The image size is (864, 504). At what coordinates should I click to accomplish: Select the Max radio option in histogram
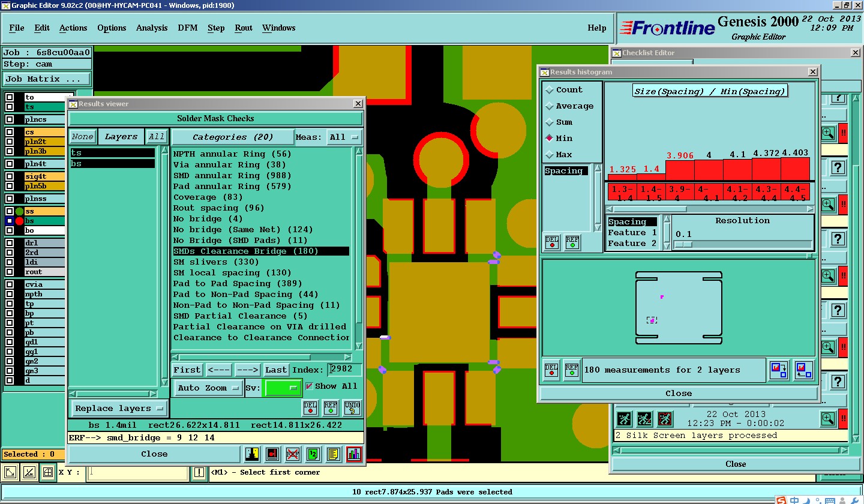click(550, 155)
